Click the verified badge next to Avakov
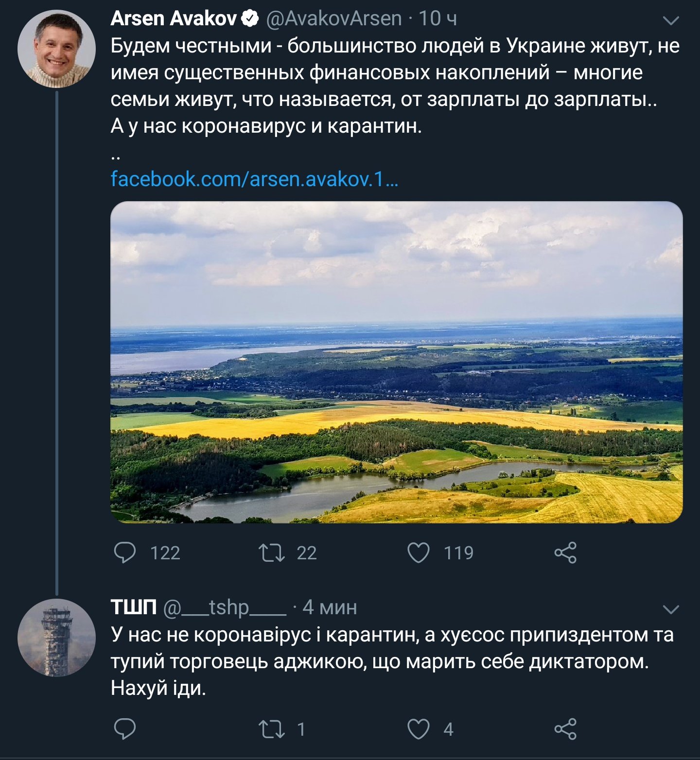Viewport: 700px width, 760px height. coord(250,18)
